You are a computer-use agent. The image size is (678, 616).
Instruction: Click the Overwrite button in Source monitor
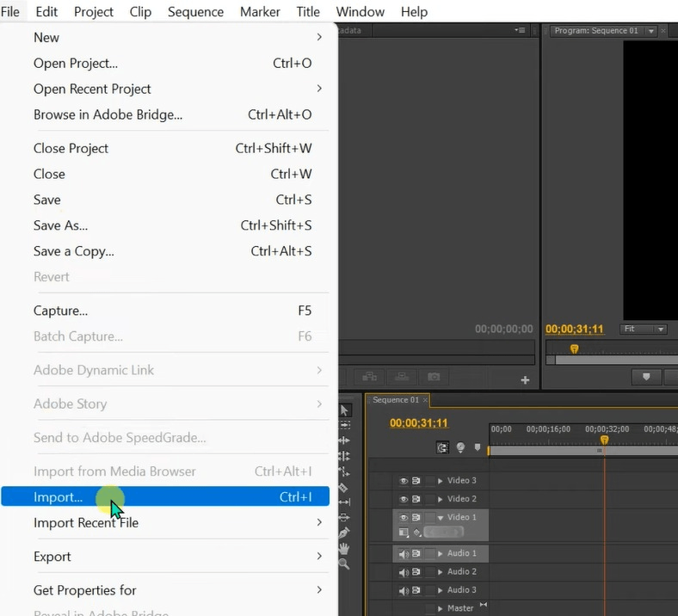[402, 377]
